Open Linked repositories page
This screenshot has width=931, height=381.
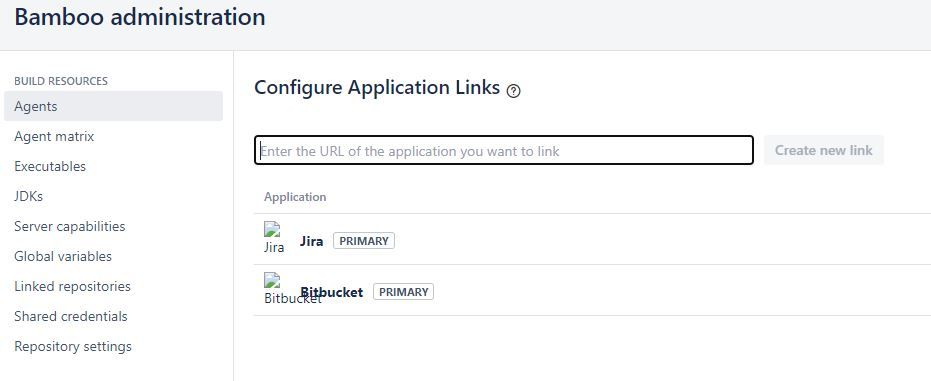pos(72,286)
